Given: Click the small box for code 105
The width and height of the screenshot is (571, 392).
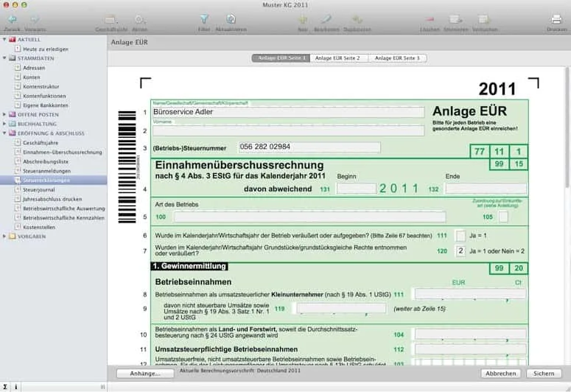Looking at the screenshot, I should (x=503, y=217).
